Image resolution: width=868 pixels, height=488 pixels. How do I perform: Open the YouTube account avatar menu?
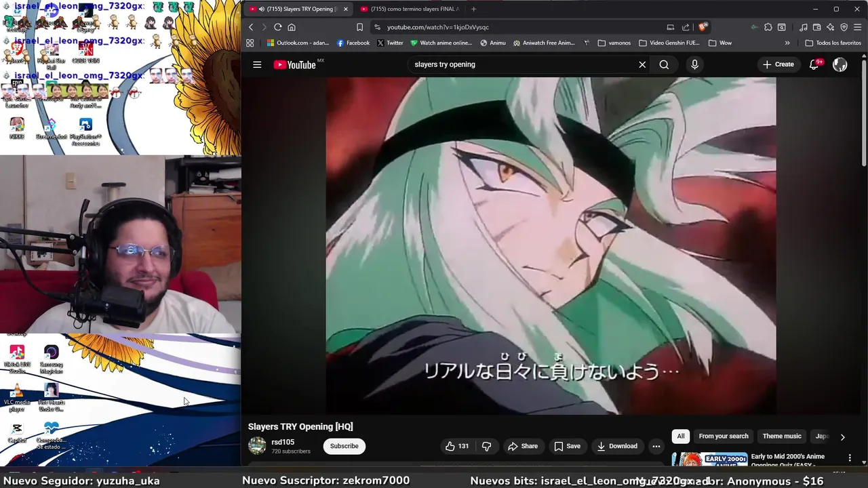coord(840,64)
